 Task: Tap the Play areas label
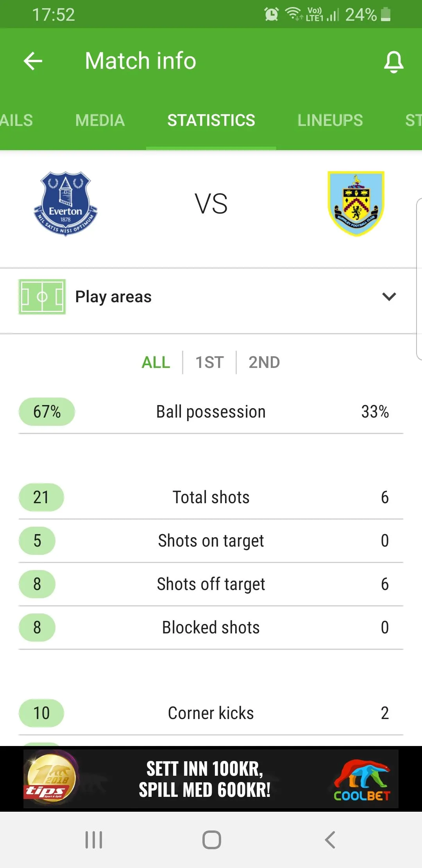tap(113, 297)
